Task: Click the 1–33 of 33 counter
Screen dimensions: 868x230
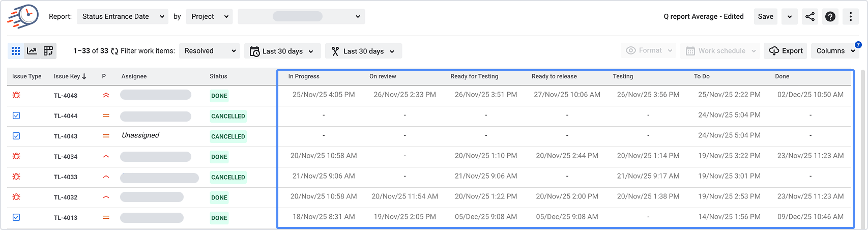Action: point(91,51)
